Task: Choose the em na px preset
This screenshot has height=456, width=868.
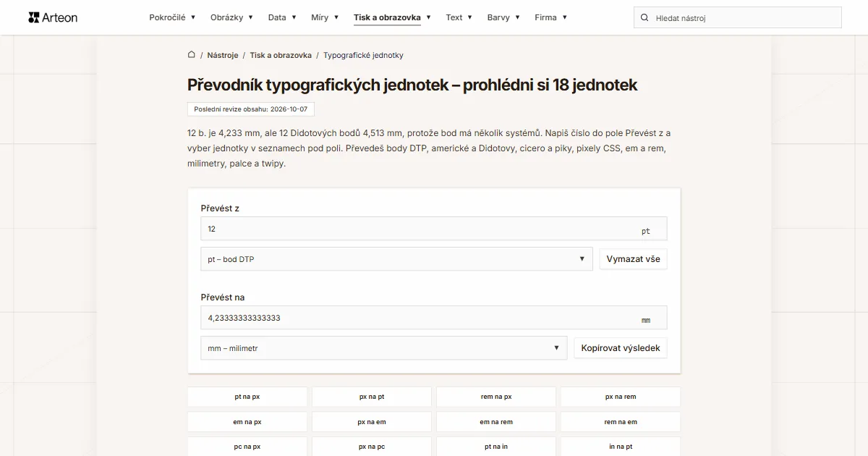Action: 247,422
